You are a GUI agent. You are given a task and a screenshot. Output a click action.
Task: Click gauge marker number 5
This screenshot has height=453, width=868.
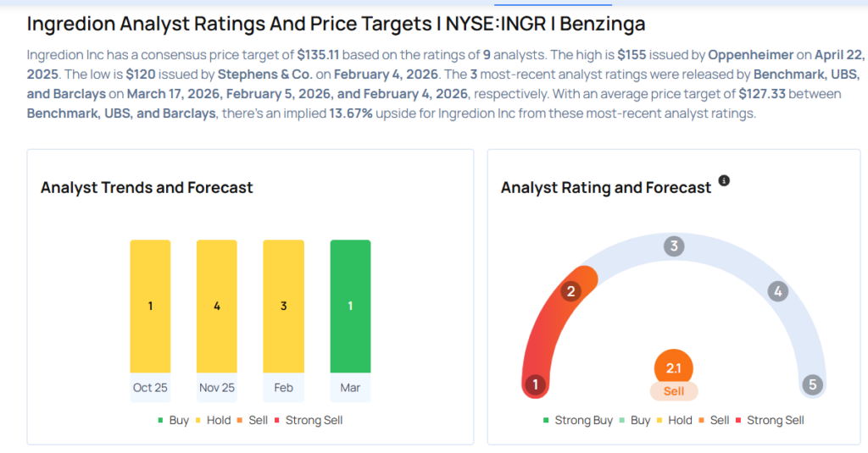pos(812,385)
